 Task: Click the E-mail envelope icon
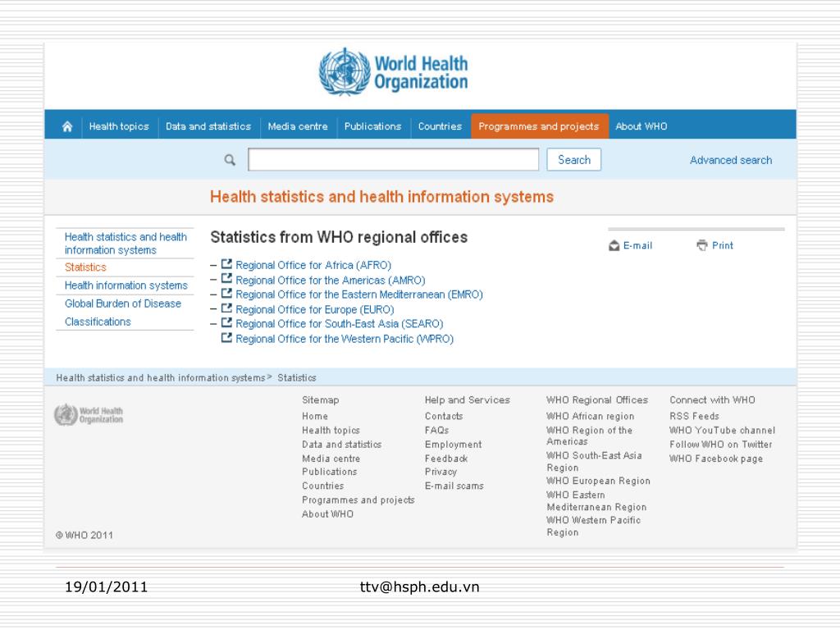tap(614, 246)
